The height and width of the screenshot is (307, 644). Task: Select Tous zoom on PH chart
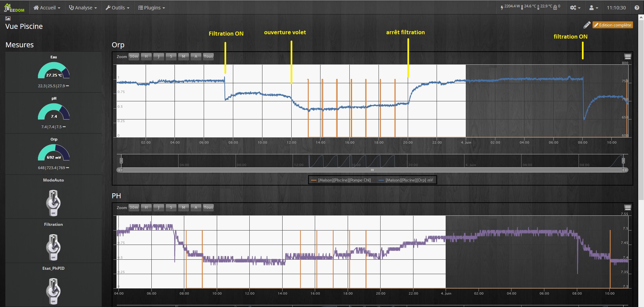tap(208, 207)
